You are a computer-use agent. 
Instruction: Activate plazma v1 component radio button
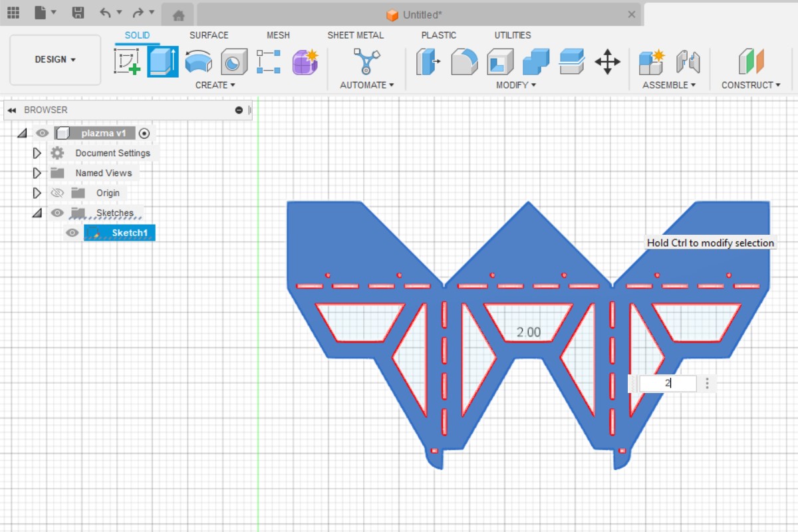point(144,134)
